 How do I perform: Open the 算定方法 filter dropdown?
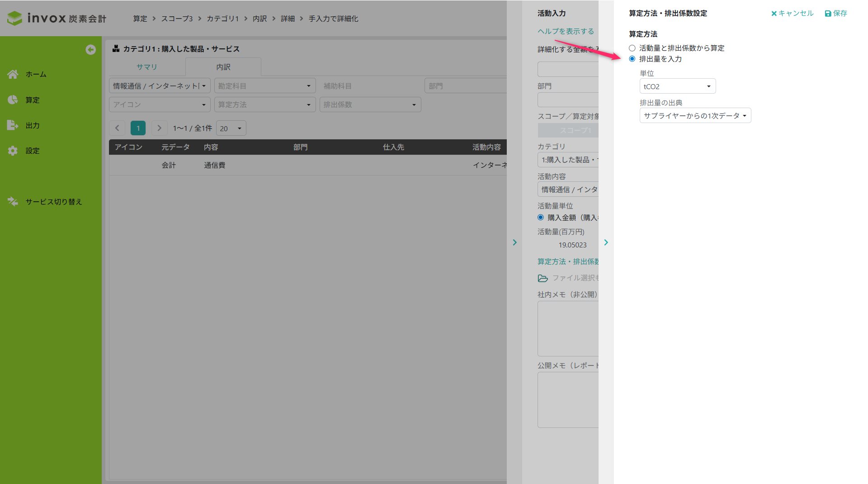point(265,104)
